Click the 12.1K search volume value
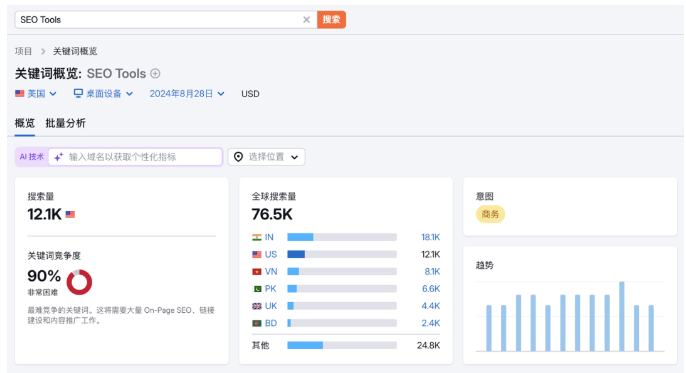This screenshot has height=373, width=686. [x=44, y=214]
